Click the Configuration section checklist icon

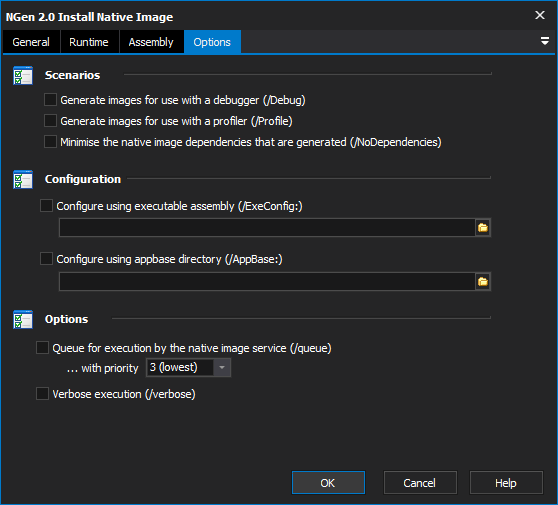tap(23, 179)
